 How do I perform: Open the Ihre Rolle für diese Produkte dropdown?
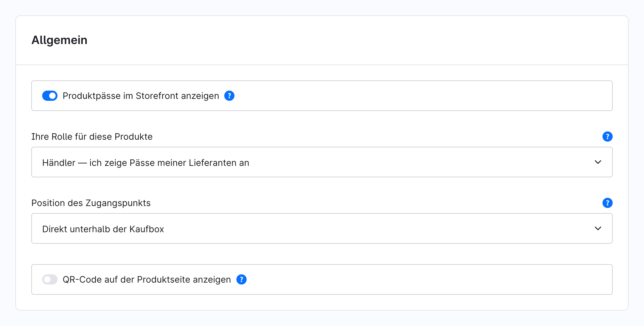pos(322,162)
